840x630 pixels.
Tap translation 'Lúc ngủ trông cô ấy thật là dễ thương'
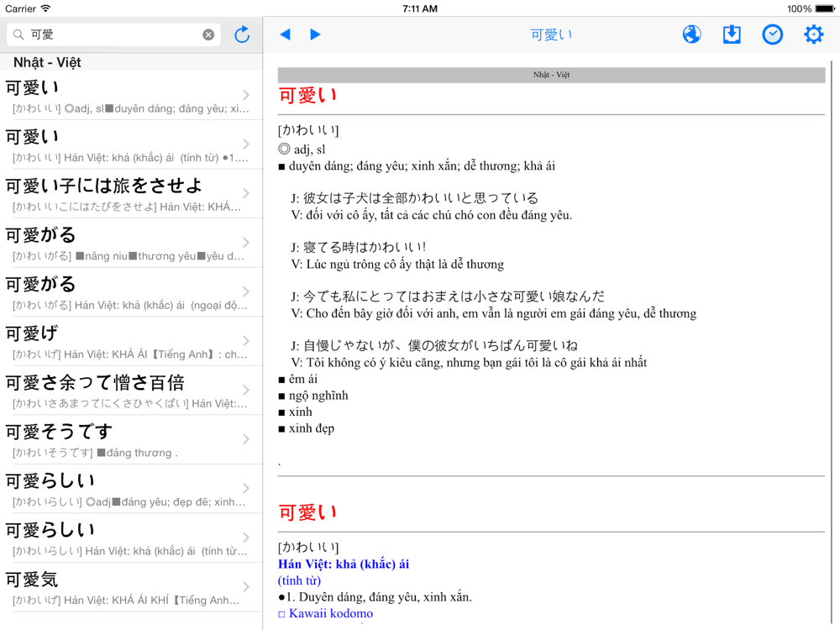click(x=397, y=265)
